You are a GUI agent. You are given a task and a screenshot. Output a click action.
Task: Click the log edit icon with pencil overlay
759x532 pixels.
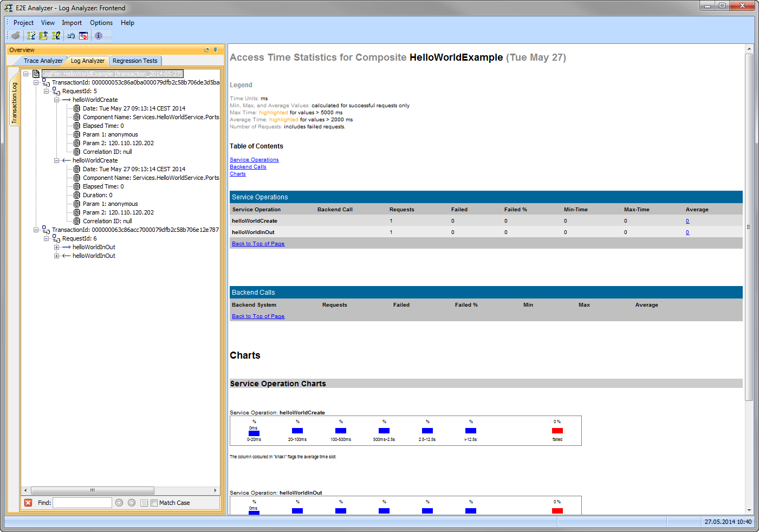click(x=56, y=36)
